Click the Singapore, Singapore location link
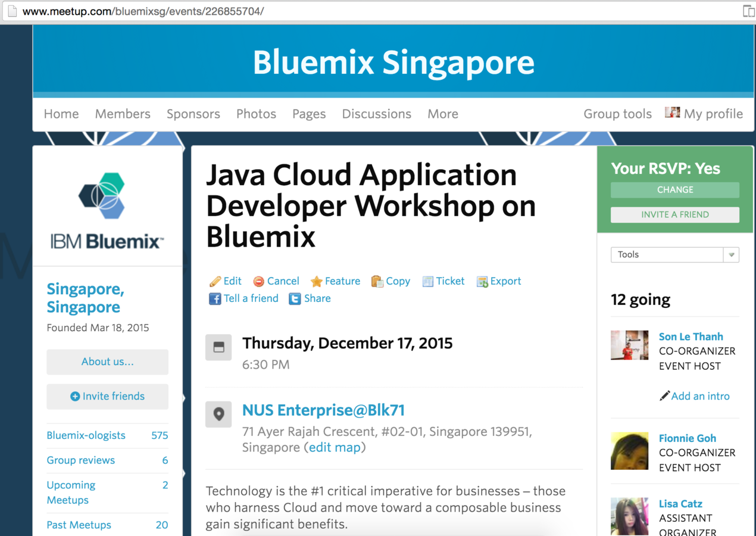The width and height of the screenshot is (756, 536). pyautogui.click(x=85, y=298)
